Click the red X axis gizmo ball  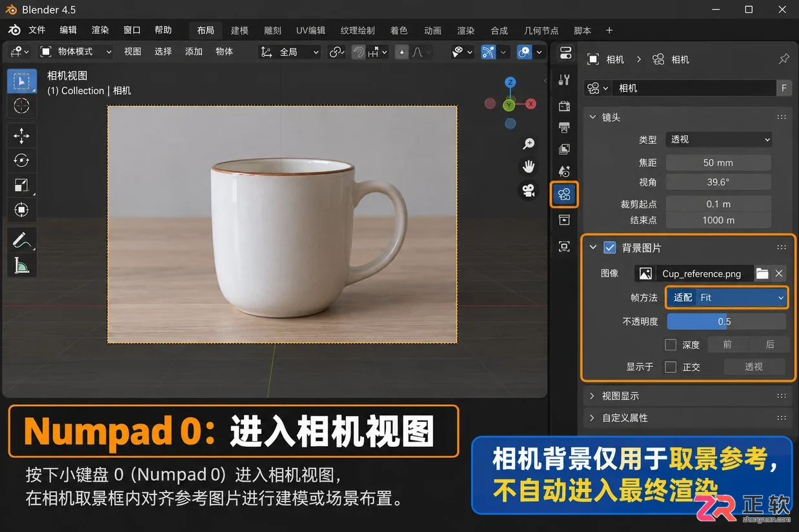click(x=531, y=104)
